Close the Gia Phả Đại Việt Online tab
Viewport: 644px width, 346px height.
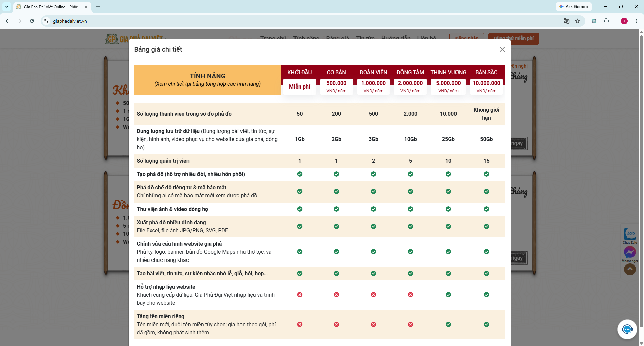click(x=86, y=7)
